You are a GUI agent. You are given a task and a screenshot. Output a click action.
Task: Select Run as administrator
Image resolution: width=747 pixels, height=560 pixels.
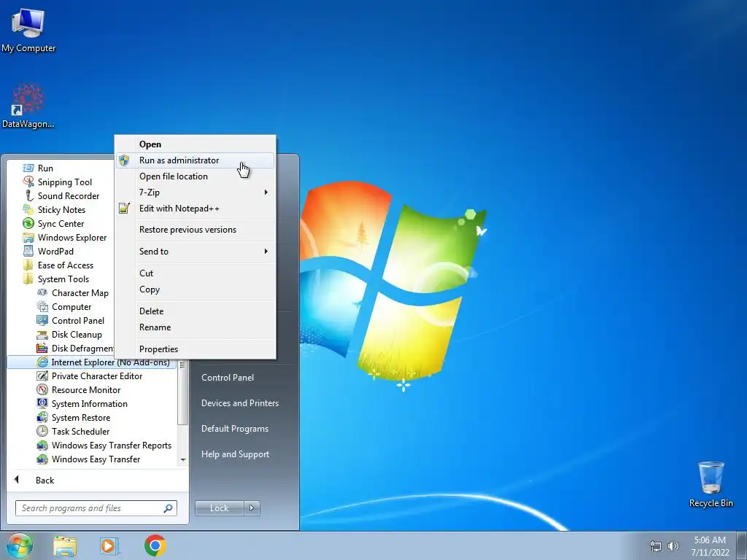coord(196,160)
